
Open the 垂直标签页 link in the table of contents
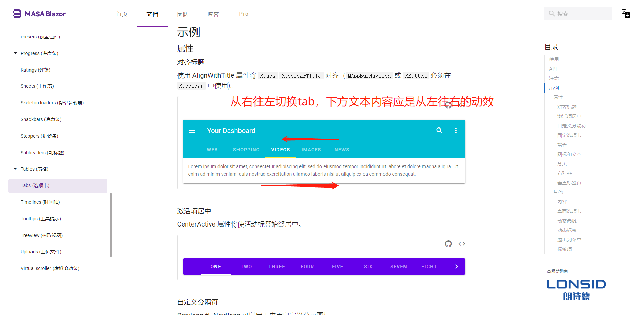569,182
